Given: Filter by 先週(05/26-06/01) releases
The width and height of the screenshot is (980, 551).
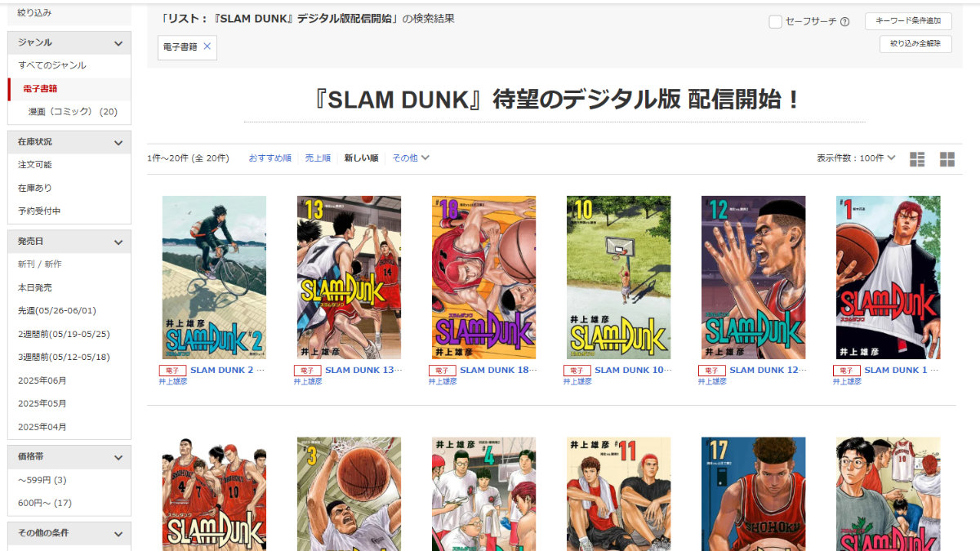Looking at the screenshot, I should tap(57, 311).
